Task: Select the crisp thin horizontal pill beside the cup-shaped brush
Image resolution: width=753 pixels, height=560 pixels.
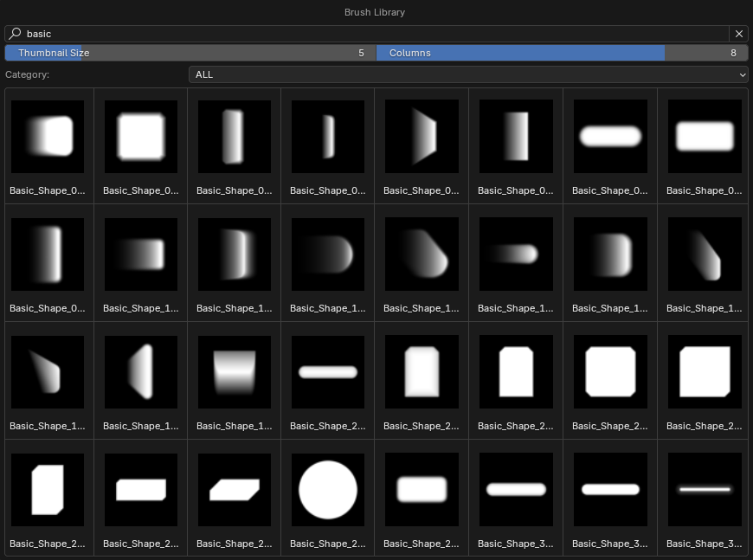Action: pos(327,371)
